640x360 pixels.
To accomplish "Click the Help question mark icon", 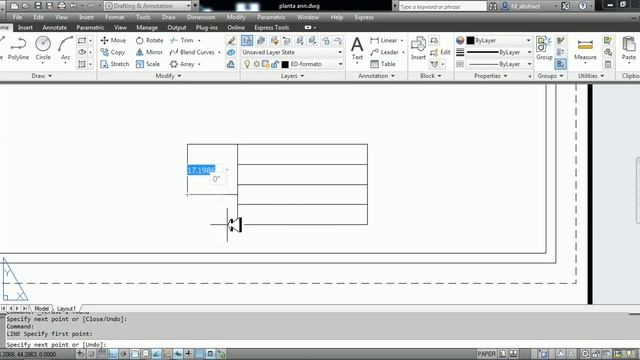I will click(582, 6).
